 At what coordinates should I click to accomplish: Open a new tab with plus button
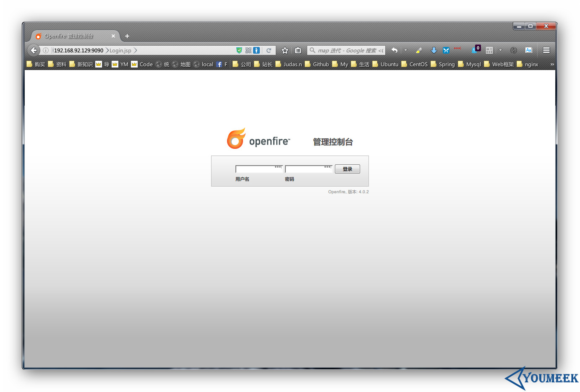[127, 36]
